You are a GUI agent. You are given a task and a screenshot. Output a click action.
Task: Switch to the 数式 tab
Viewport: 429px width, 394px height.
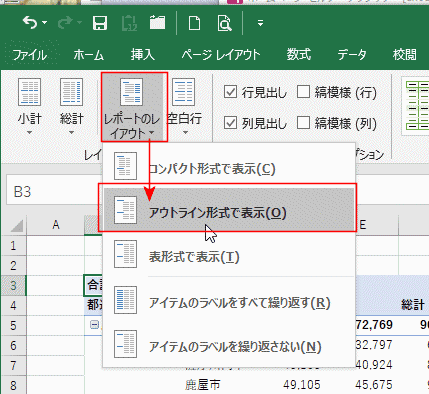299,54
